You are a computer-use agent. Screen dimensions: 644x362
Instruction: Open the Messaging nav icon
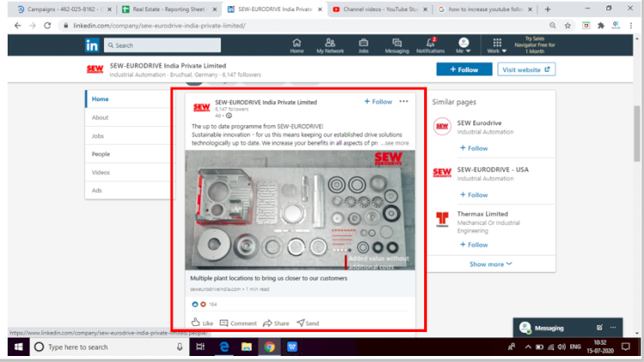coord(397,44)
